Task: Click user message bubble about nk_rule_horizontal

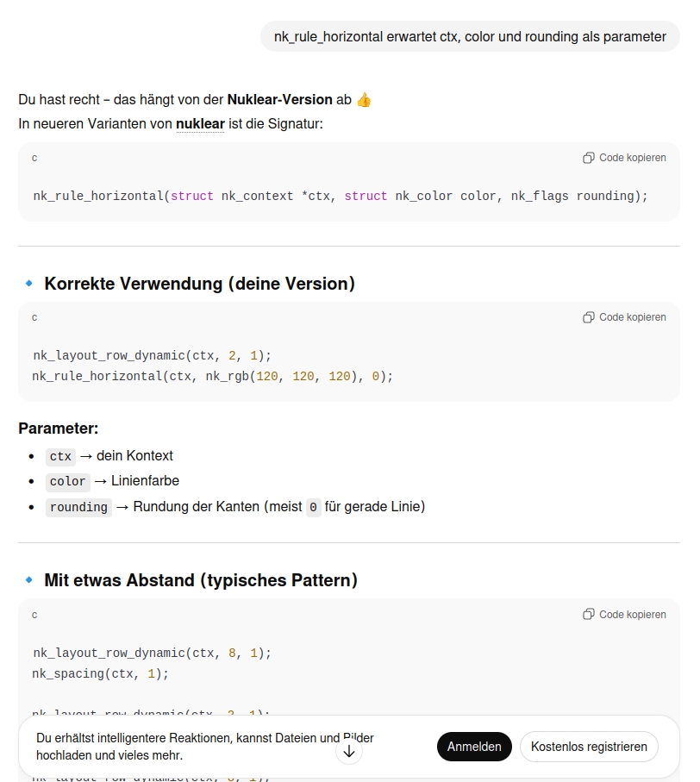Action: [470, 36]
